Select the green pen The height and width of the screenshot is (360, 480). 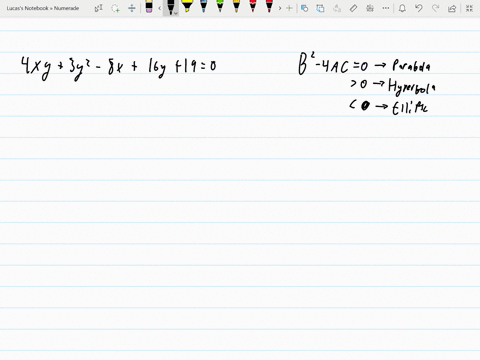click(220, 6)
